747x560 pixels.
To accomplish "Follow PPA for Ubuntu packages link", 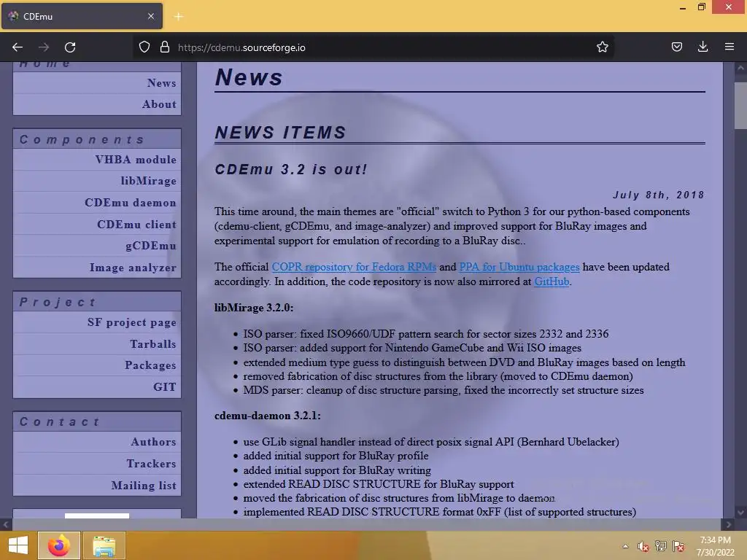I will pos(519,267).
